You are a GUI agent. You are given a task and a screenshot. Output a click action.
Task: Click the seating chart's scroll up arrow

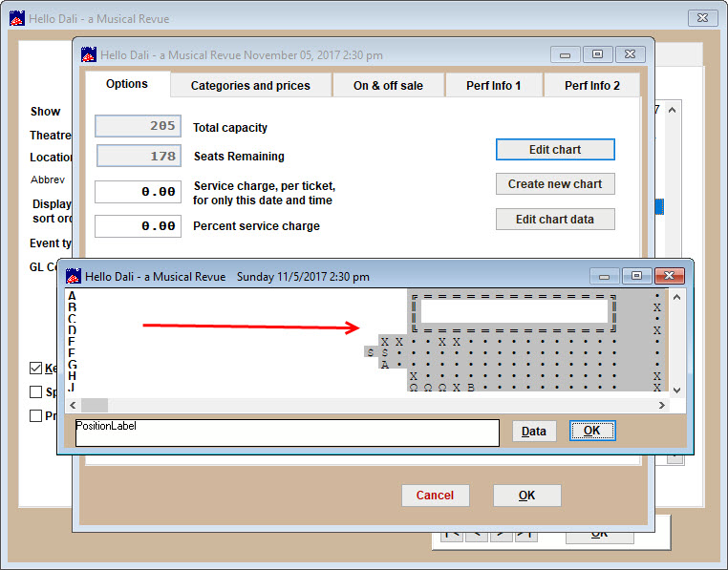677,297
